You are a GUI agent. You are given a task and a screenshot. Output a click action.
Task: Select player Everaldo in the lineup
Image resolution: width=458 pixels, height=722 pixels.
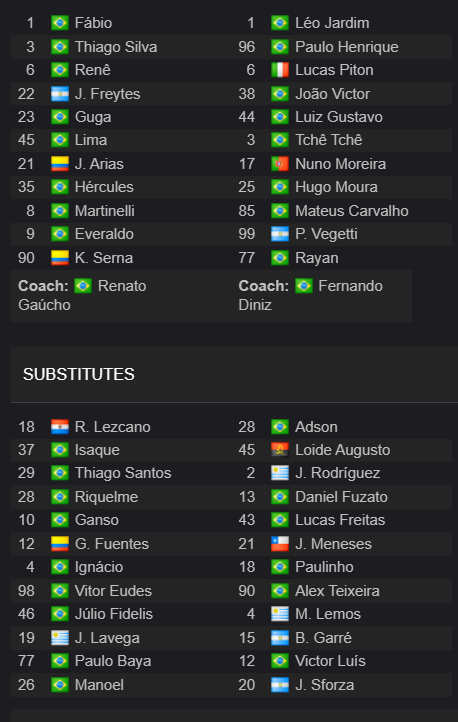(x=104, y=234)
